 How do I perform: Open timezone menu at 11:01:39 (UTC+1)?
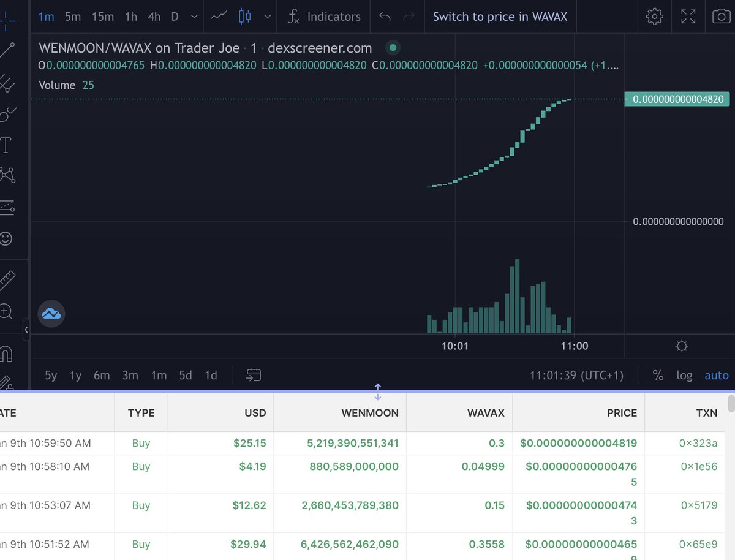[578, 375]
